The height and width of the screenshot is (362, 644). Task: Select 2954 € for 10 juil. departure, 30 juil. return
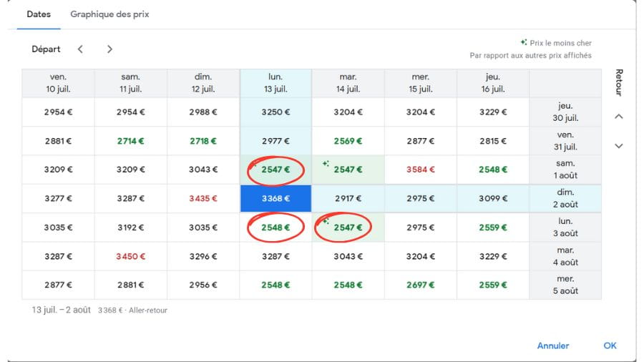coord(58,112)
